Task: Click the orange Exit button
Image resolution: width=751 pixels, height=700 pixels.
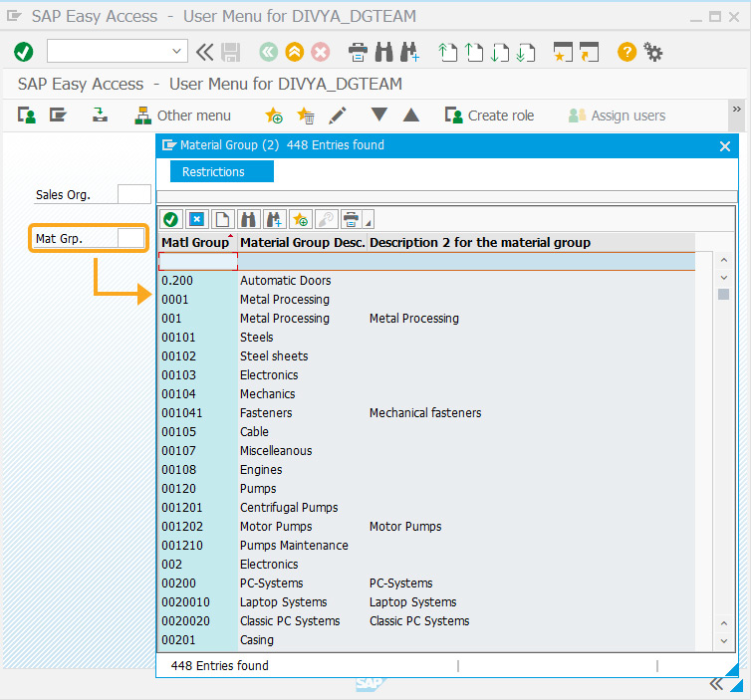Action: tap(295, 52)
